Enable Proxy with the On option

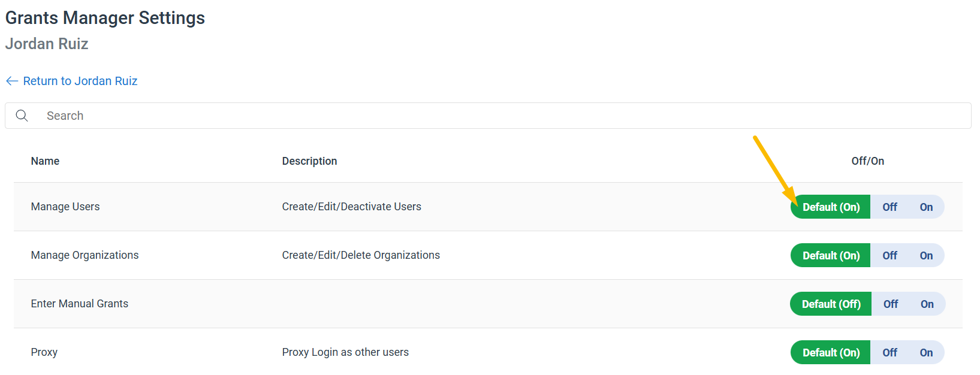pyautogui.click(x=926, y=352)
